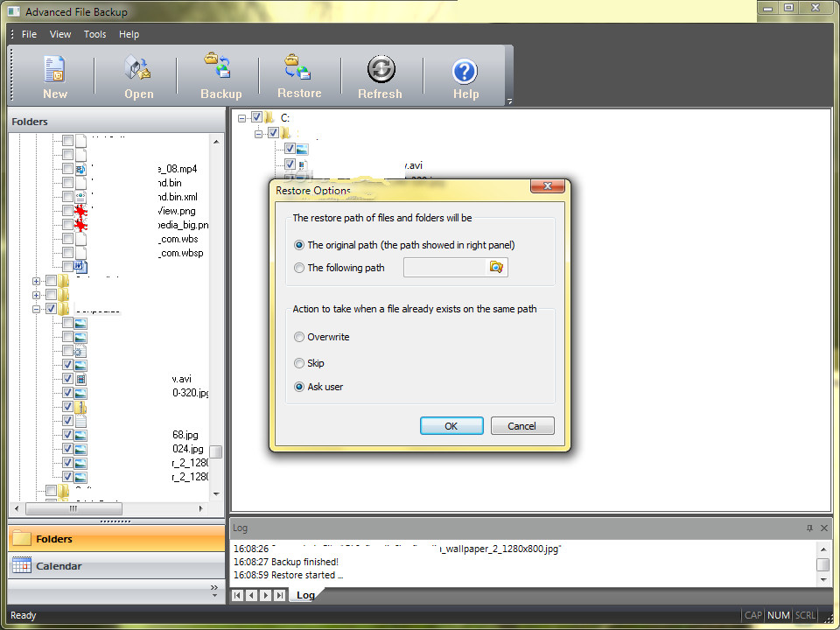The image size is (840, 630).
Task: Choose the Overwrite radio option
Action: pyautogui.click(x=299, y=337)
